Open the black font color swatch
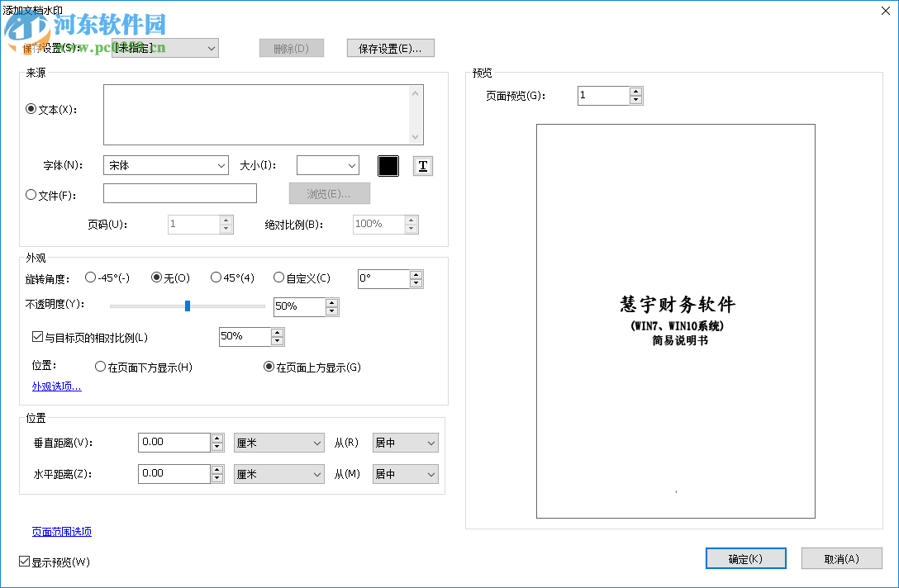Image resolution: width=899 pixels, height=588 pixels. (x=388, y=165)
